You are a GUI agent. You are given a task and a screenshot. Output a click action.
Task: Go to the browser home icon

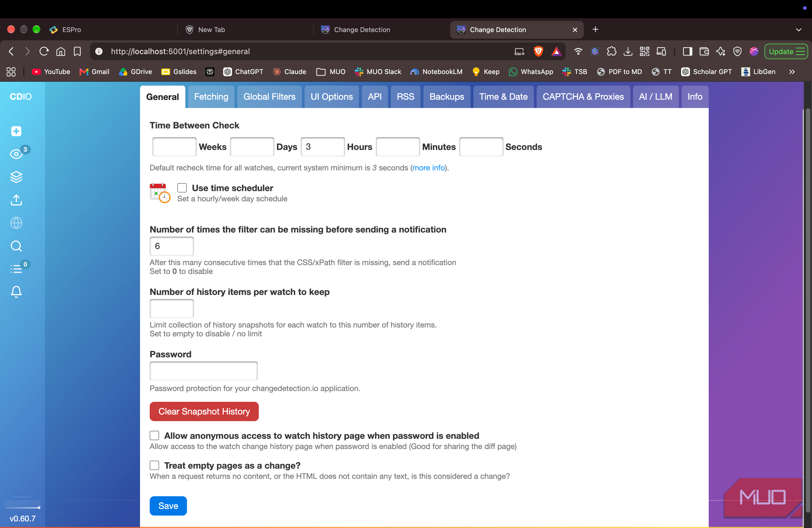[61, 52]
